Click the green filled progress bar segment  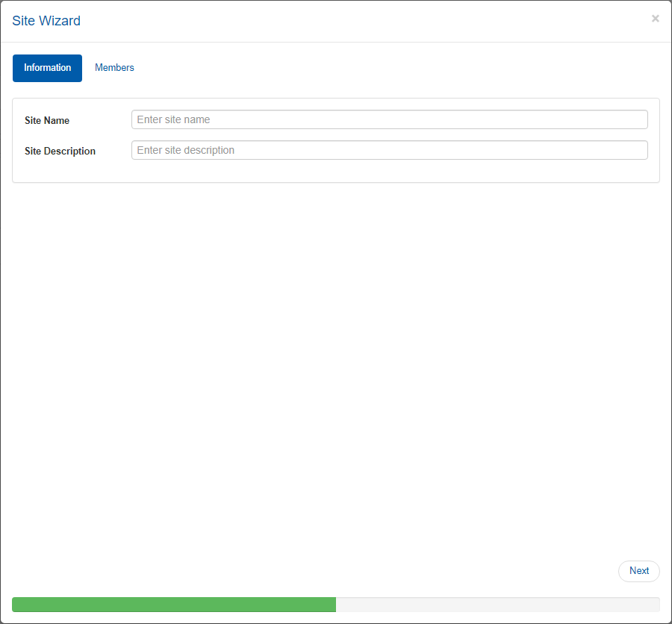point(173,605)
